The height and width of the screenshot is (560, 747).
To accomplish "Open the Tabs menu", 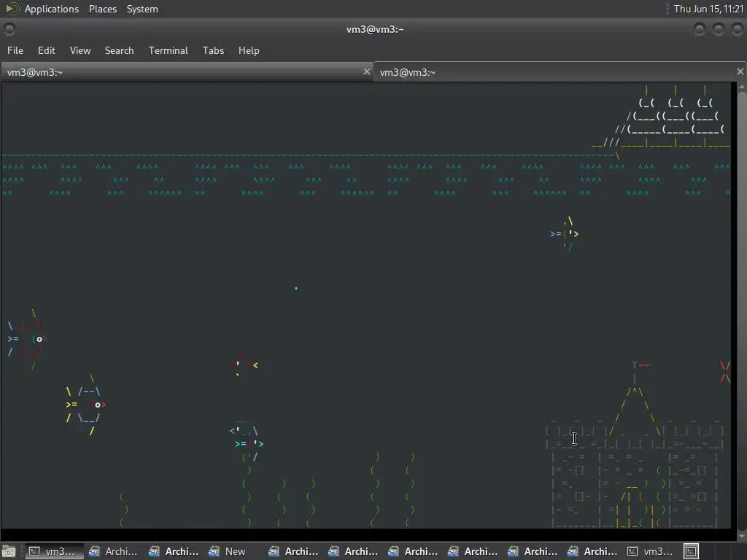I will click(213, 50).
